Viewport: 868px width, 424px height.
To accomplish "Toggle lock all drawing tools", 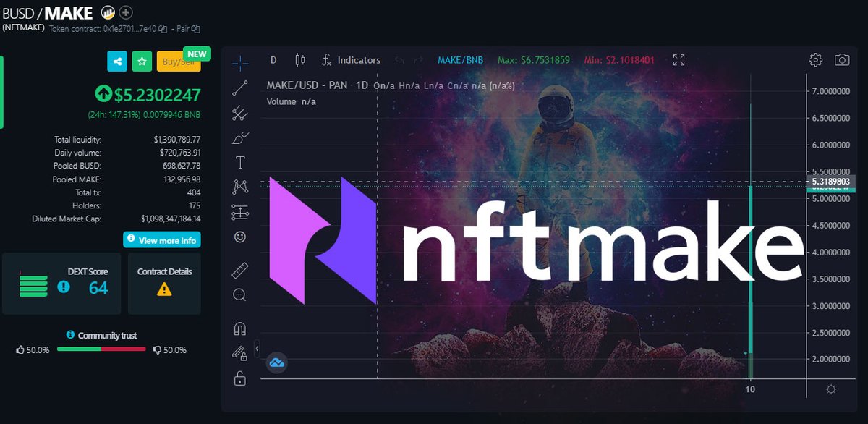I will pos(240,378).
